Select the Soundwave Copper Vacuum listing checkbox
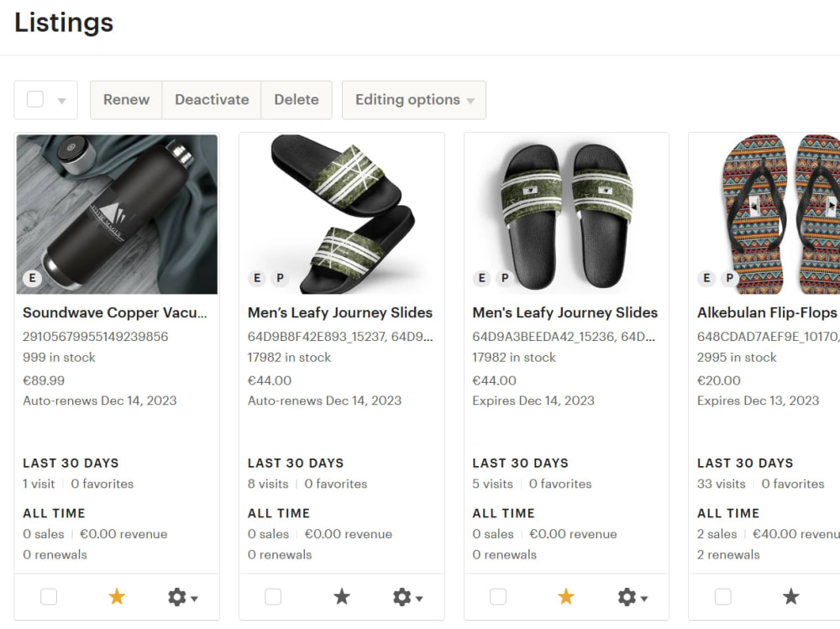Screen dimensions: 840x629 tap(49, 596)
